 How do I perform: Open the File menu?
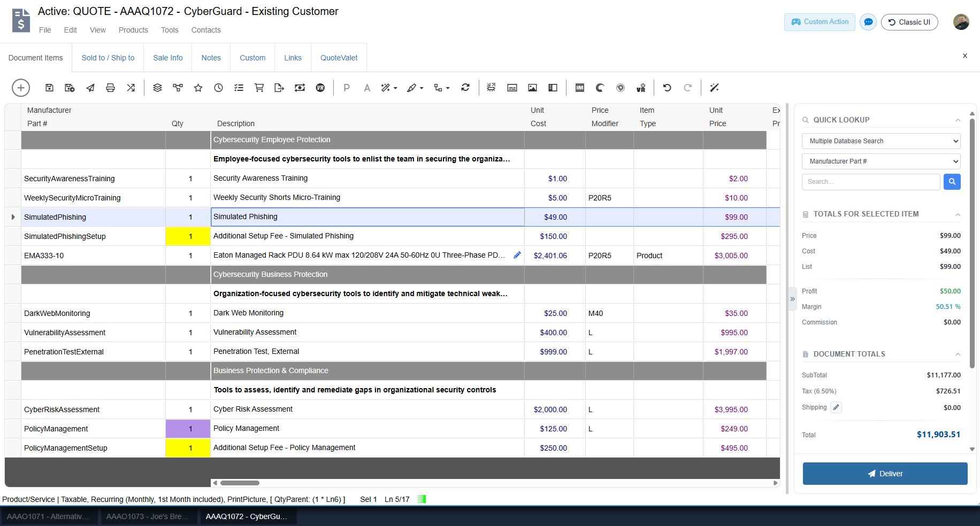click(45, 30)
